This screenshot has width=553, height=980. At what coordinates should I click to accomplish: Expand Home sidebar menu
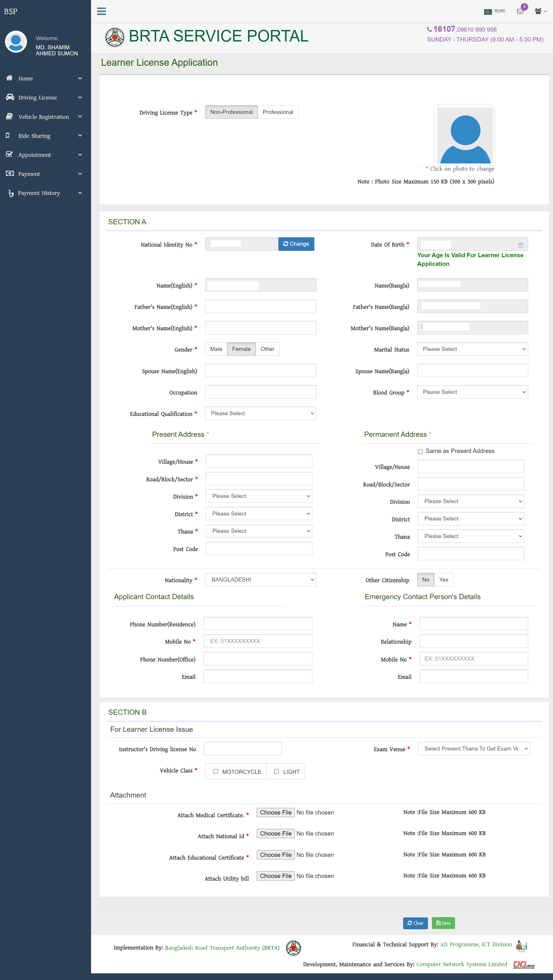coord(80,78)
